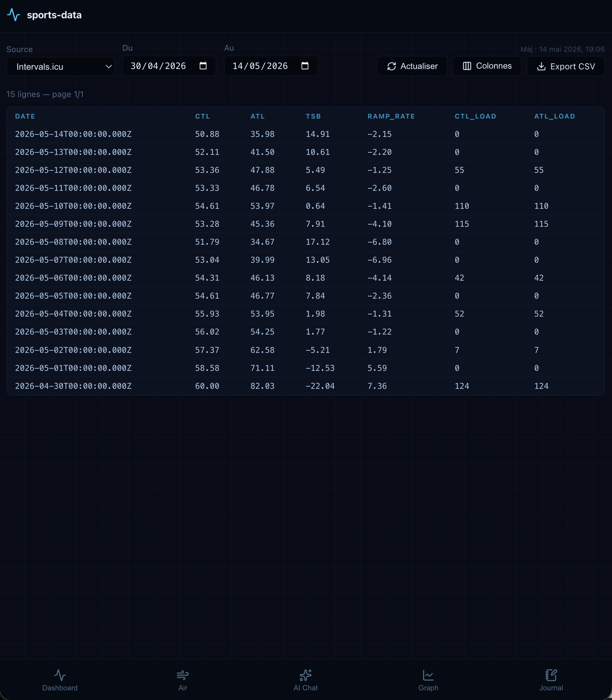The height and width of the screenshot is (700, 612).
Task: Go to the Dashboard tab
Action: coord(60,680)
